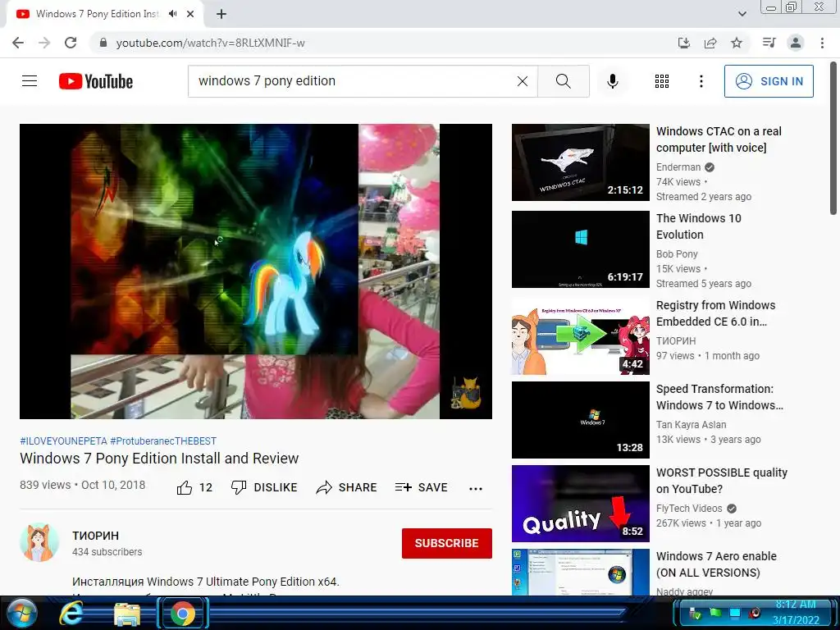
Task: Mute the tab via speaker icon
Action: 172,14
